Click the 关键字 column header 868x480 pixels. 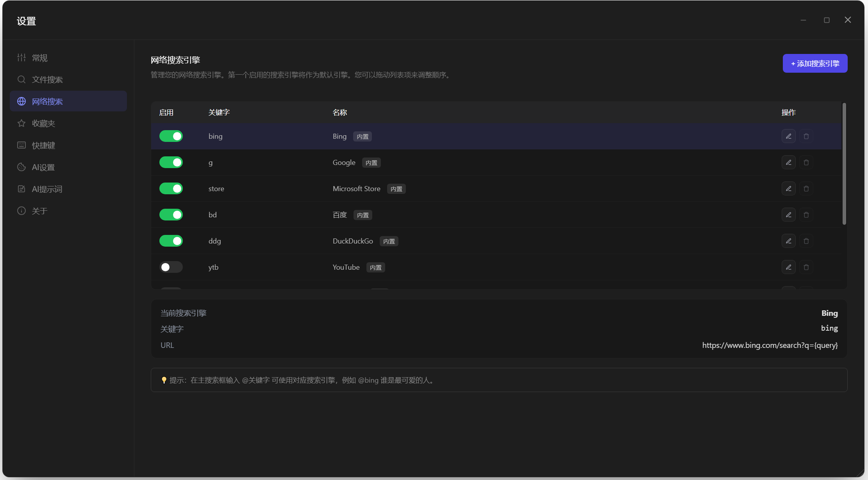click(x=219, y=113)
